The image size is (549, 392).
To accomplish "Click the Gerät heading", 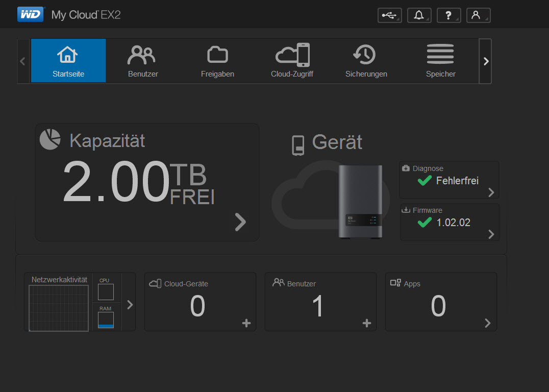I will (337, 142).
